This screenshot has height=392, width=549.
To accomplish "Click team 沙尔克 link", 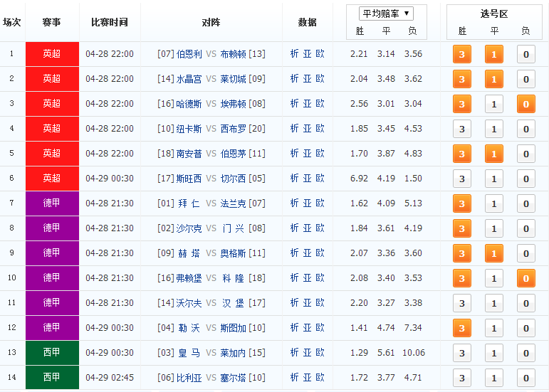I will click(189, 228).
